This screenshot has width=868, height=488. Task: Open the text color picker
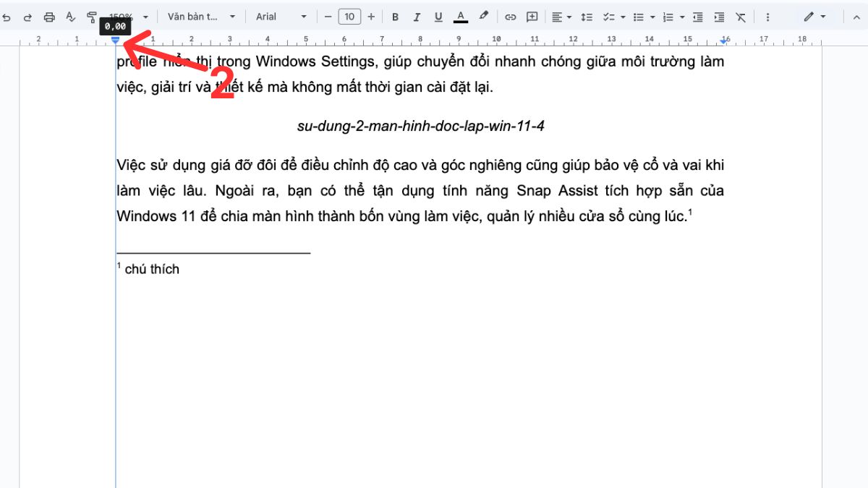461,17
